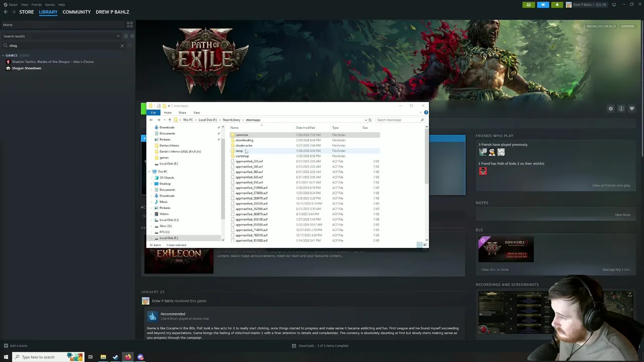The image size is (644, 362).
Task: Show game info icon in Steam
Action: point(621,109)
